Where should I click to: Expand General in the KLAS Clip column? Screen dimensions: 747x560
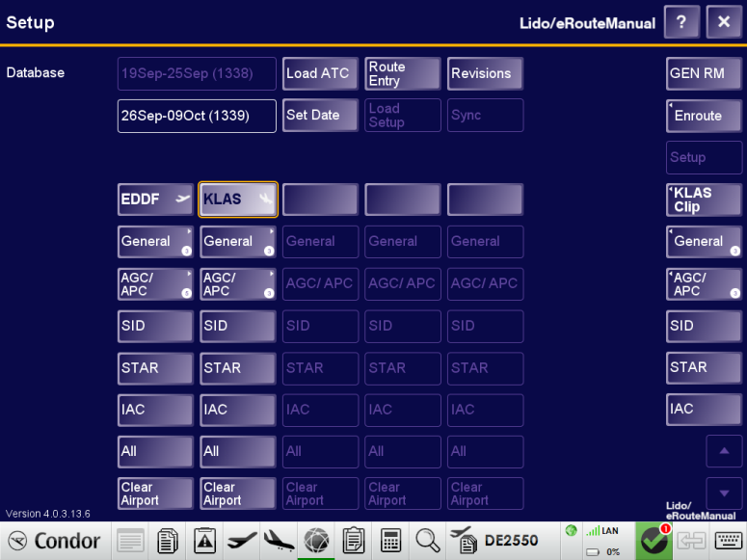point(704,242)
